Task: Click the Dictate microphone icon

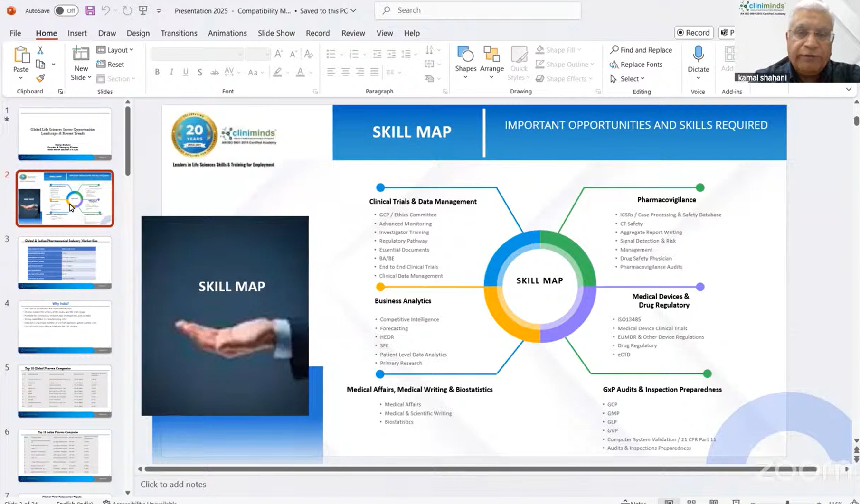Action: tap(698, 55)
